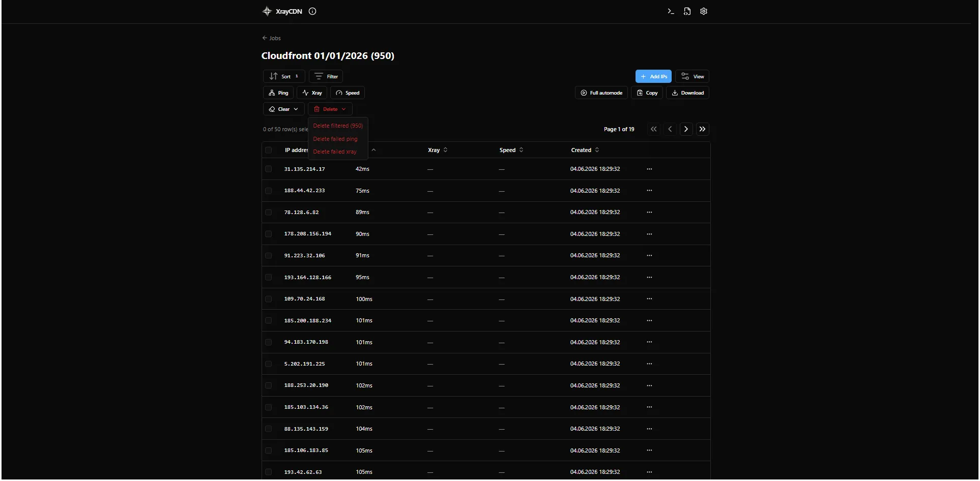Image resolution: width=980 pixels, height=481 pixels.
Task: Open actions menu for 185.103.134.36
Action: (x=649, y=407)
